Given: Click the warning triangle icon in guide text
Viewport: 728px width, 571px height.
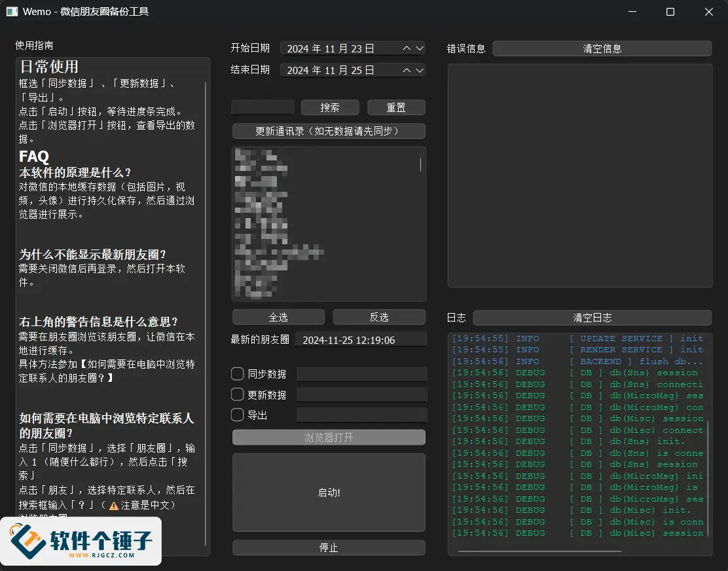Looking at the screenshot, I should click(x=114, y=506).
